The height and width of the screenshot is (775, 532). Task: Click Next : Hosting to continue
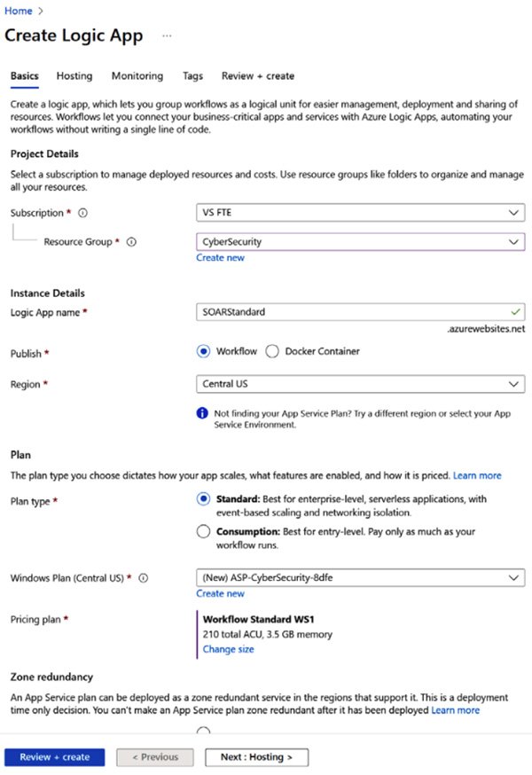point(256,756)
